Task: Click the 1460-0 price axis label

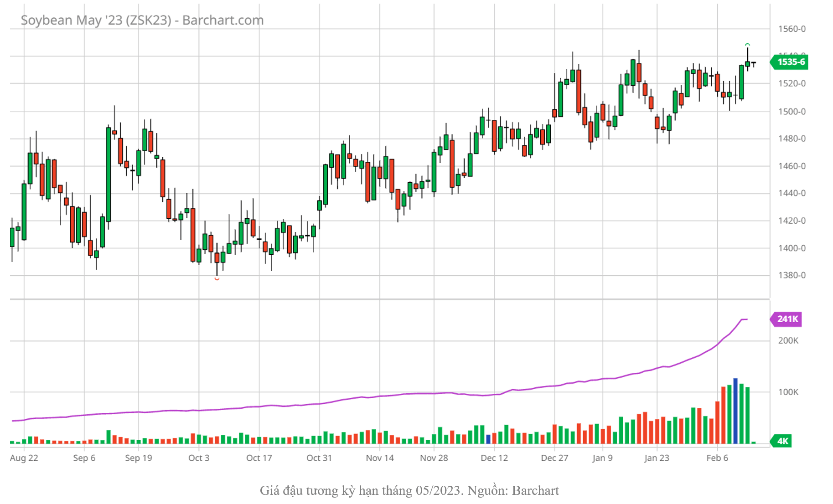Action: [792, 166]
